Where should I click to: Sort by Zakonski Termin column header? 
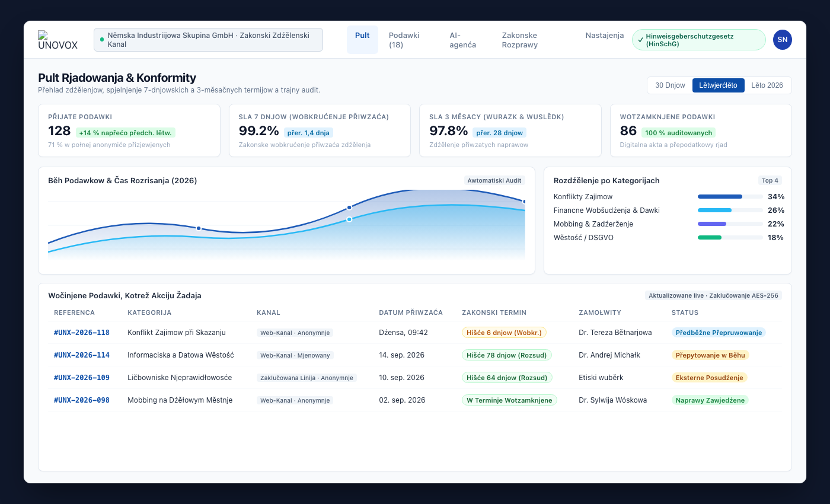click(x=494, y=312)
